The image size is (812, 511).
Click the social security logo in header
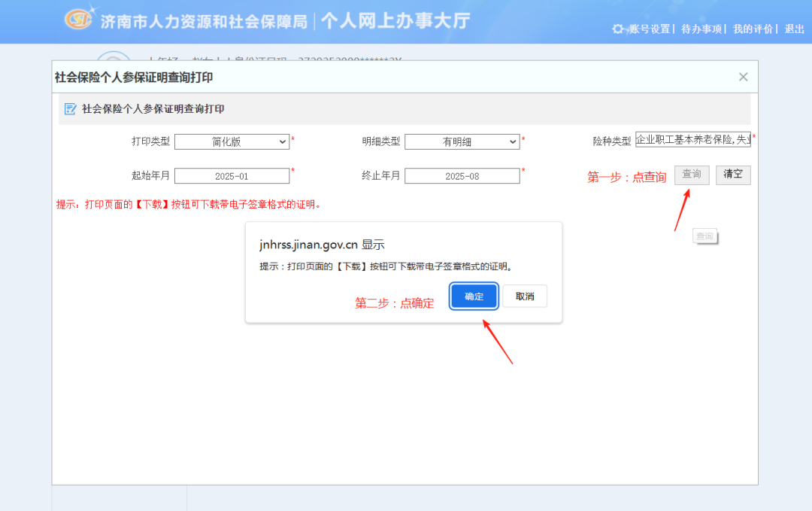tap(79, 19)
